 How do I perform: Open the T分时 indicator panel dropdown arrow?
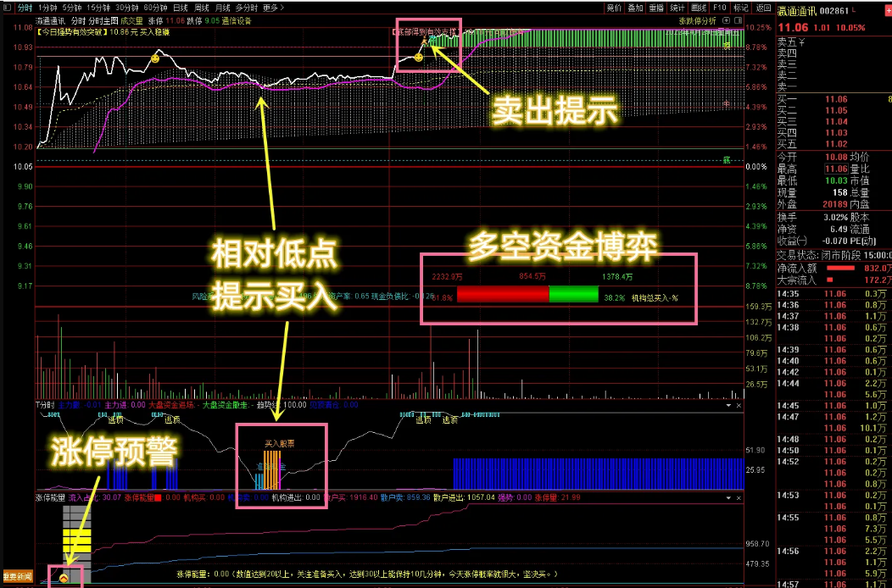click(728, 406)
